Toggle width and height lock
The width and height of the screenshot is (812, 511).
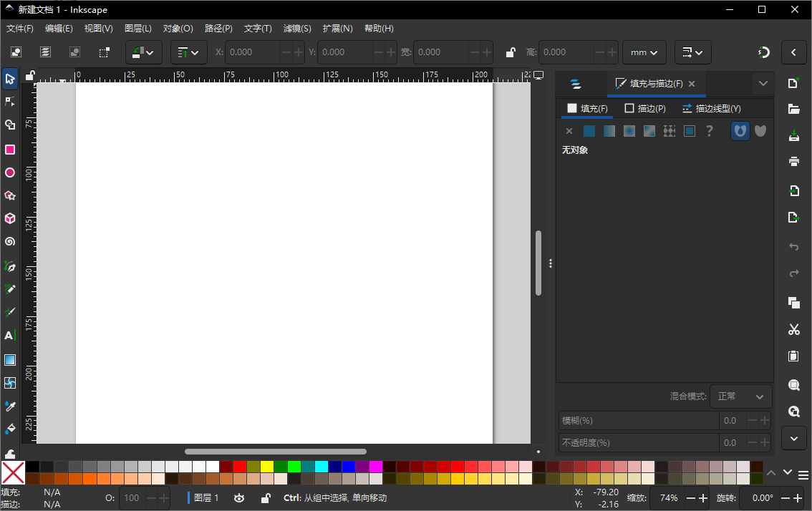pos(511,52)
